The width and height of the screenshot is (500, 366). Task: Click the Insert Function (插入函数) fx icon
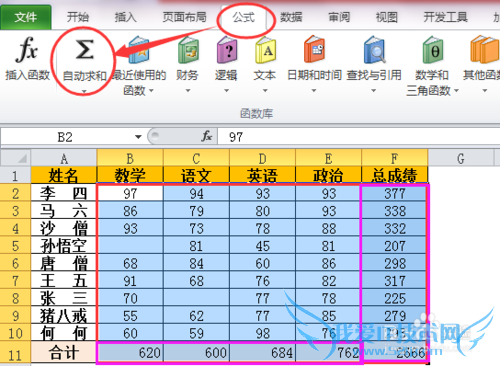(x=26, y=50)
